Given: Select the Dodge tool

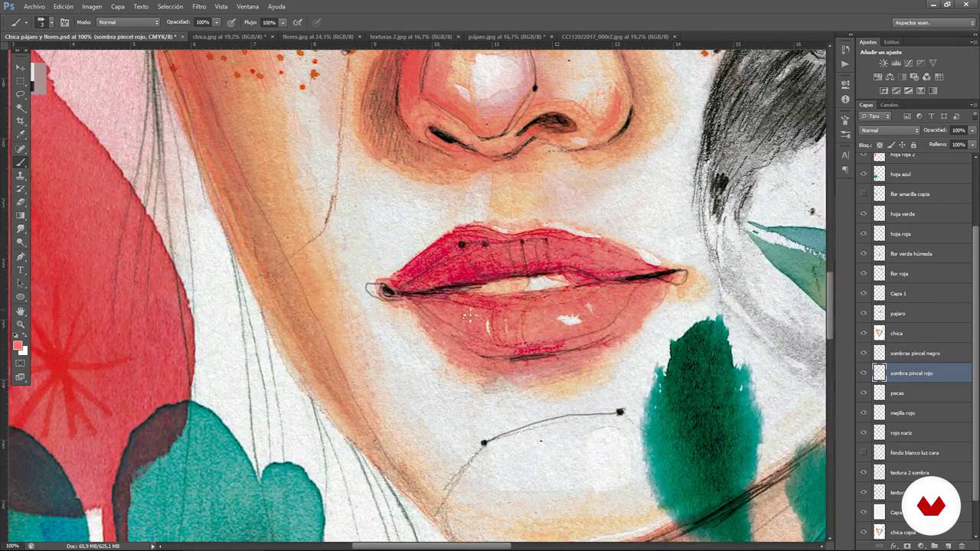Looking at the screenshot, I should (x=21, y=243).
